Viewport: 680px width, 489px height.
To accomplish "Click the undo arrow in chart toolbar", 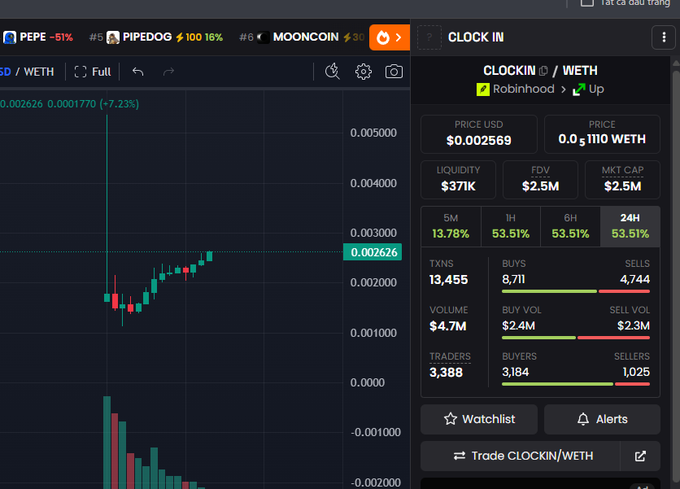I will point(138,72).
